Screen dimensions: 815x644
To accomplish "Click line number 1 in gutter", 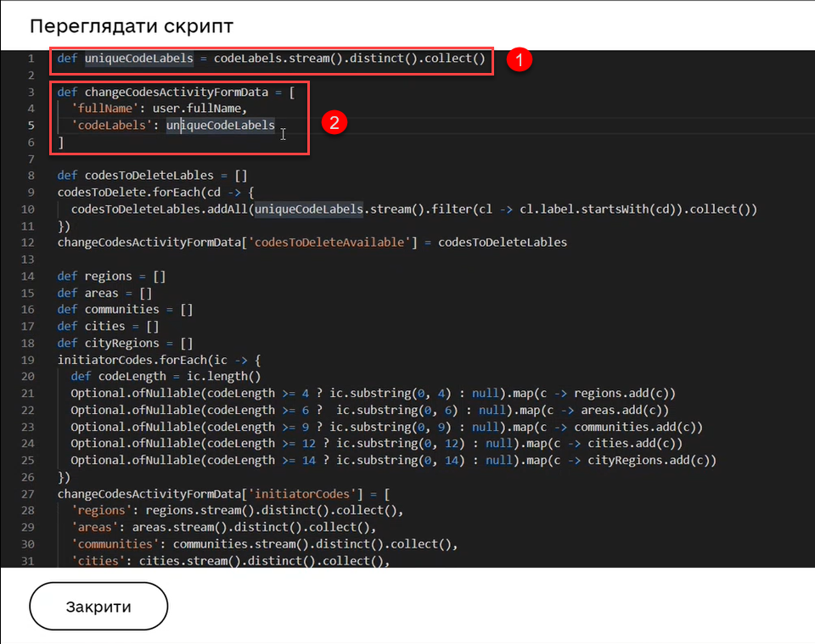I will pos(31,59).
